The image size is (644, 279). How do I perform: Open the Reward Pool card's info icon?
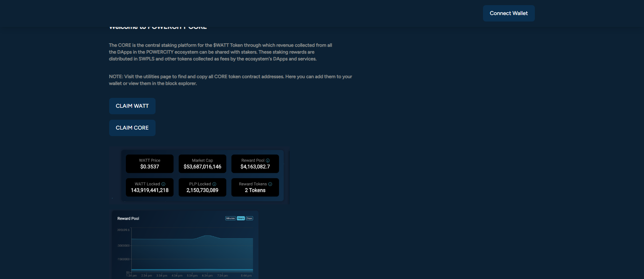pos(268,160)
